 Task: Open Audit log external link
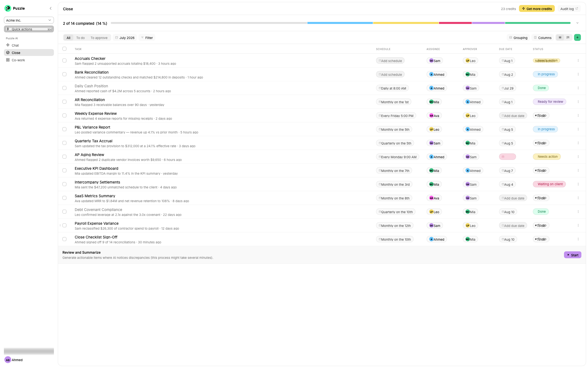click(x=569, y=9)
